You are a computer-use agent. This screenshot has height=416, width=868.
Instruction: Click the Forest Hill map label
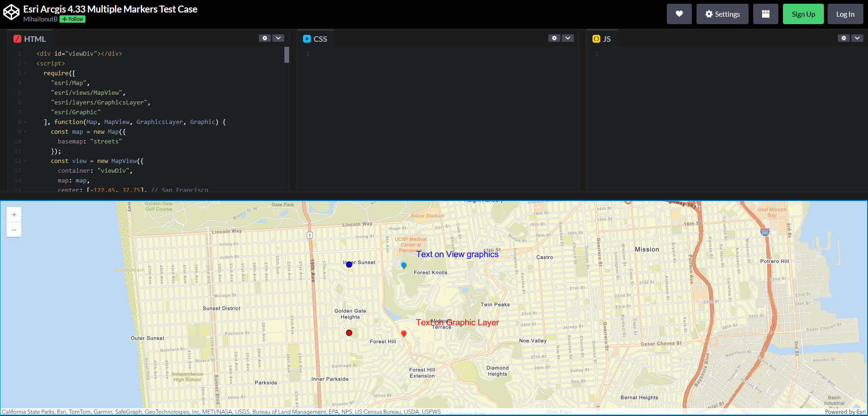[383, 342]
